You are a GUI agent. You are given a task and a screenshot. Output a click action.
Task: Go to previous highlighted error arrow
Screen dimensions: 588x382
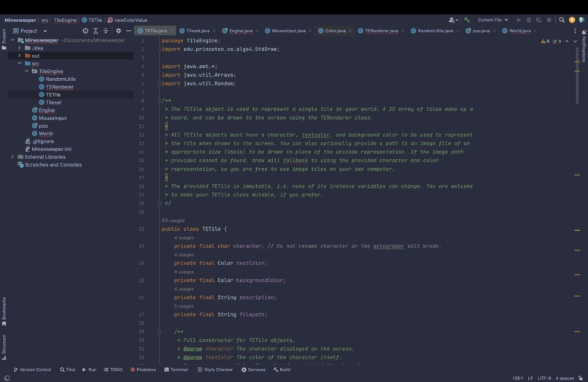click(567, 42)
